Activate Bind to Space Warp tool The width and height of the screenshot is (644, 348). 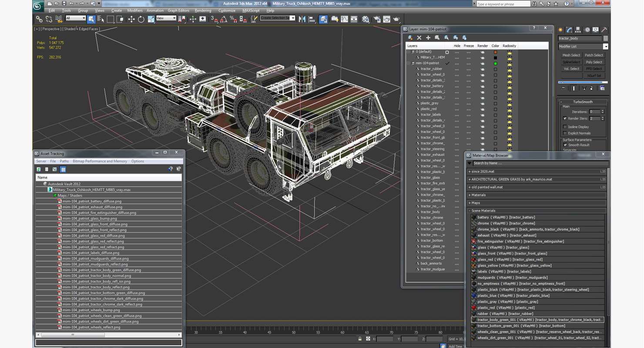tap(58, 19)
